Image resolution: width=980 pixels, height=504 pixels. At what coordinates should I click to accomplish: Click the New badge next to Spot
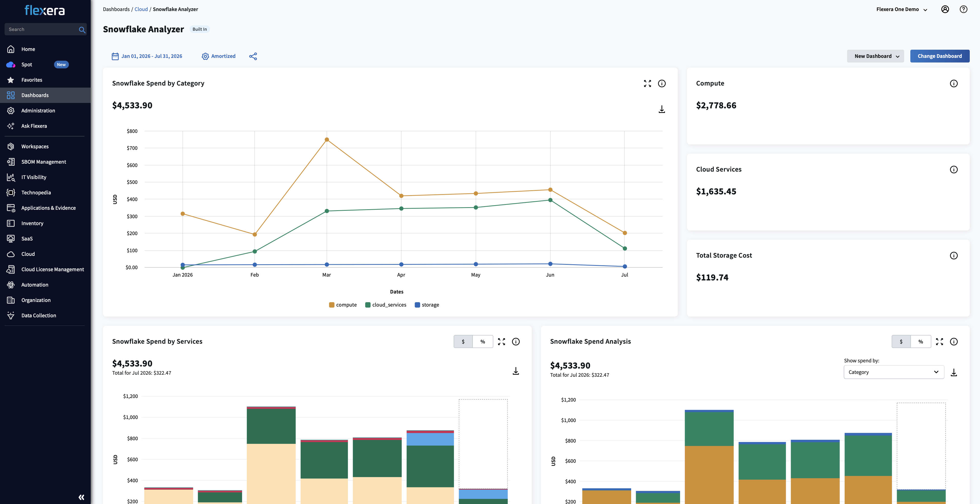(x=61, y=65)
